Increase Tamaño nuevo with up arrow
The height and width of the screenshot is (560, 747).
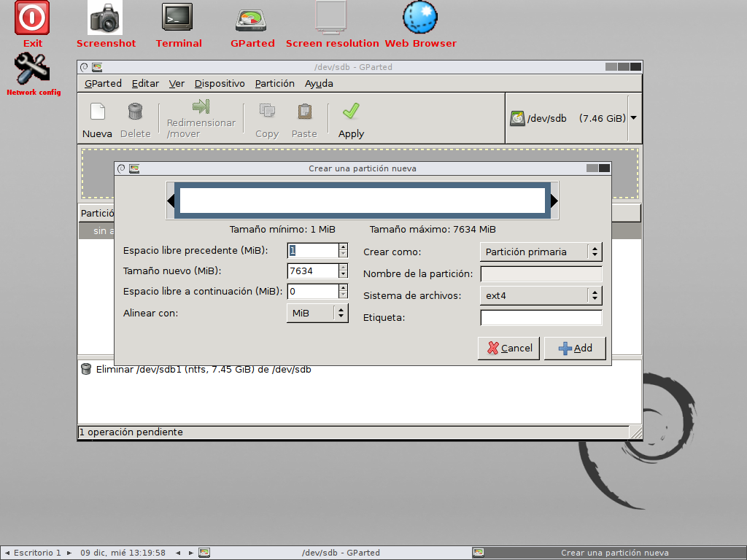(343, 267)
